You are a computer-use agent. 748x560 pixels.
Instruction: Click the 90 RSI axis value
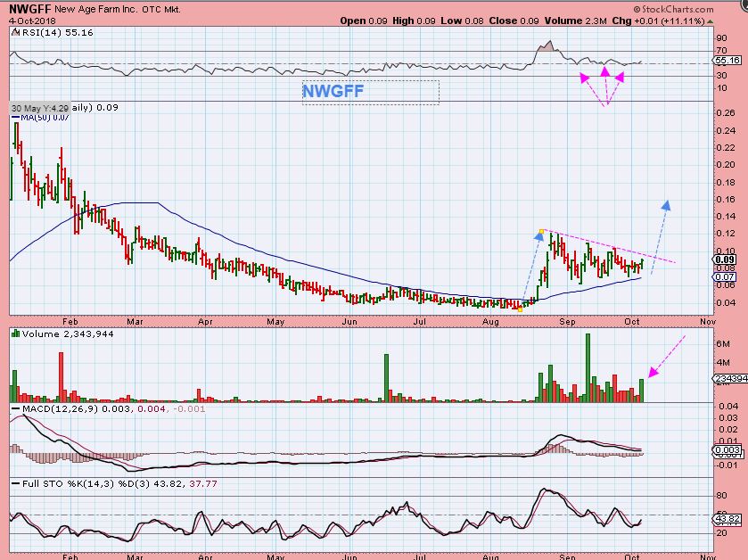722,38
